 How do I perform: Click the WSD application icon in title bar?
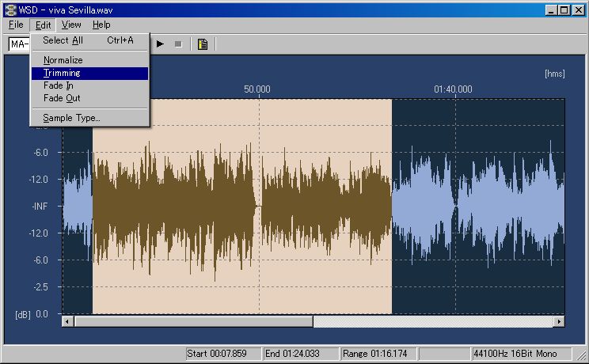point(10,9)
